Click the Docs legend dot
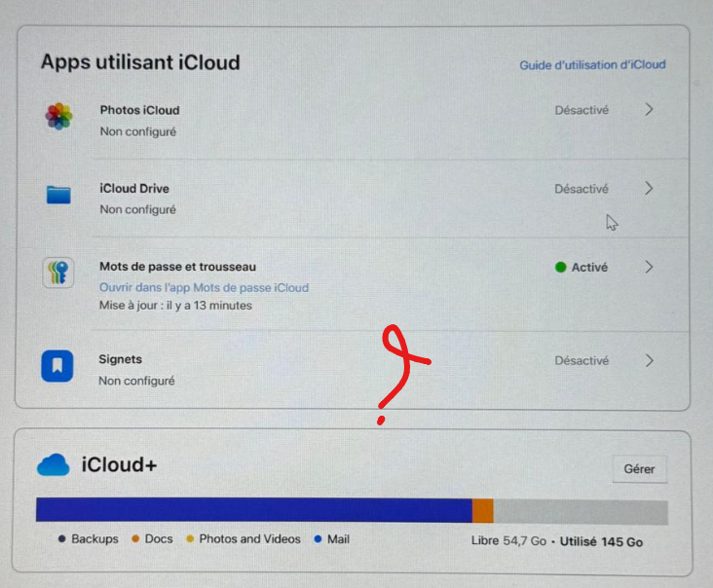Screen dimensions: 713x588 [135, 538]
